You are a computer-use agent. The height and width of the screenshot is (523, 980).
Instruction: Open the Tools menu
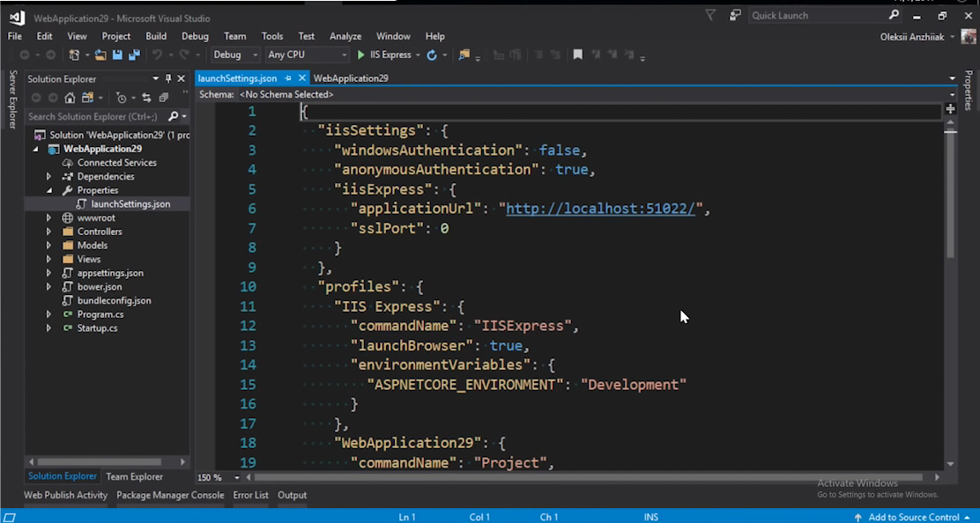pos(271,36)
